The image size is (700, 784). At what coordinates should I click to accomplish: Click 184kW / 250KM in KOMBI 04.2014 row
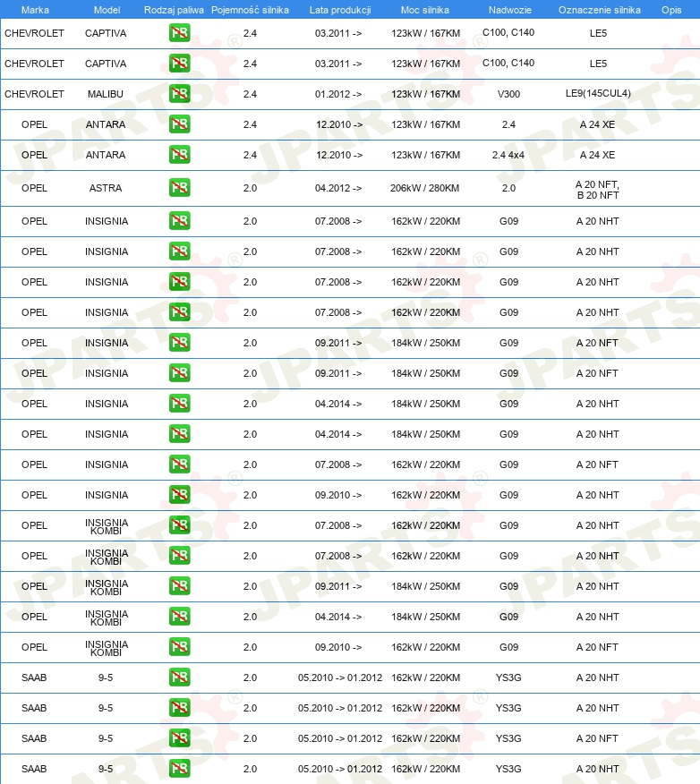[x=425, y=617]
